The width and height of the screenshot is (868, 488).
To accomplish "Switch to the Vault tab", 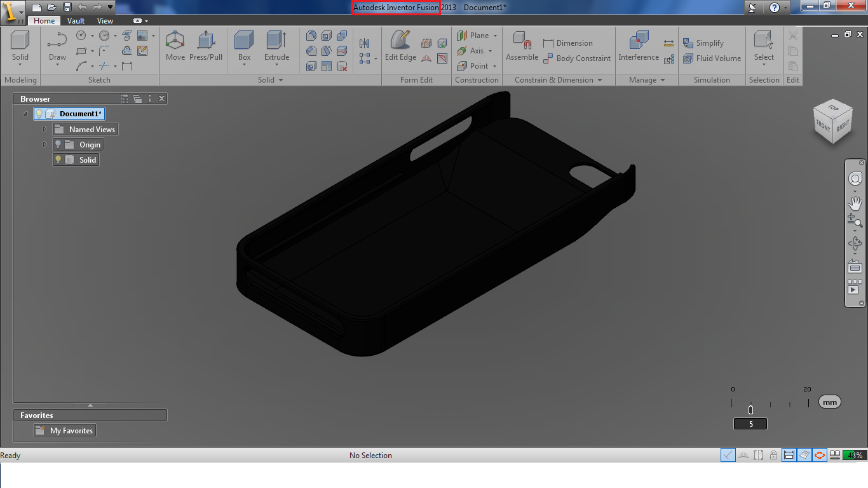I will point(76,21).
